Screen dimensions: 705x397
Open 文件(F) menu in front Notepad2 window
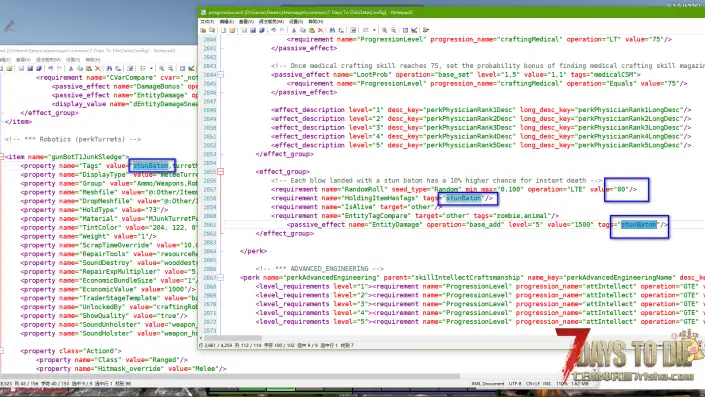pos(207,21)
